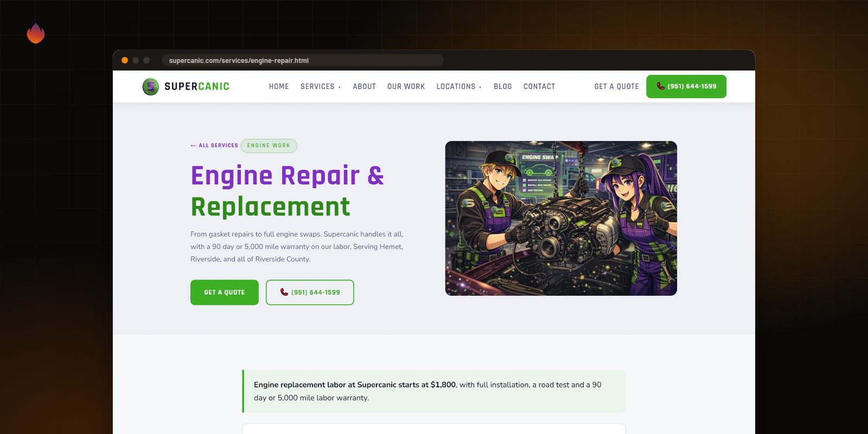Click the phone icon in header call button

[661, 86]
